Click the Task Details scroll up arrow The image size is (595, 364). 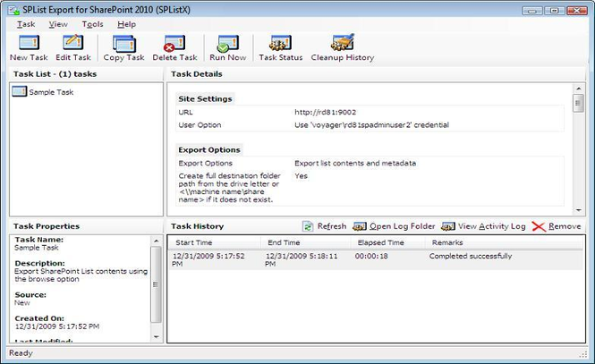(578, 89)
